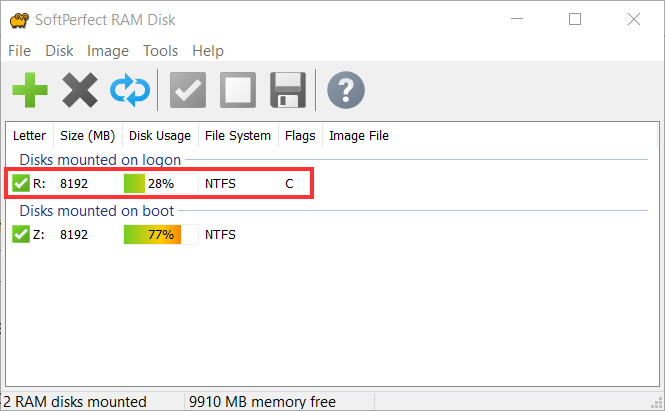Sort by the Size (MB) column header
665x411 pixels.
(88, 135)
